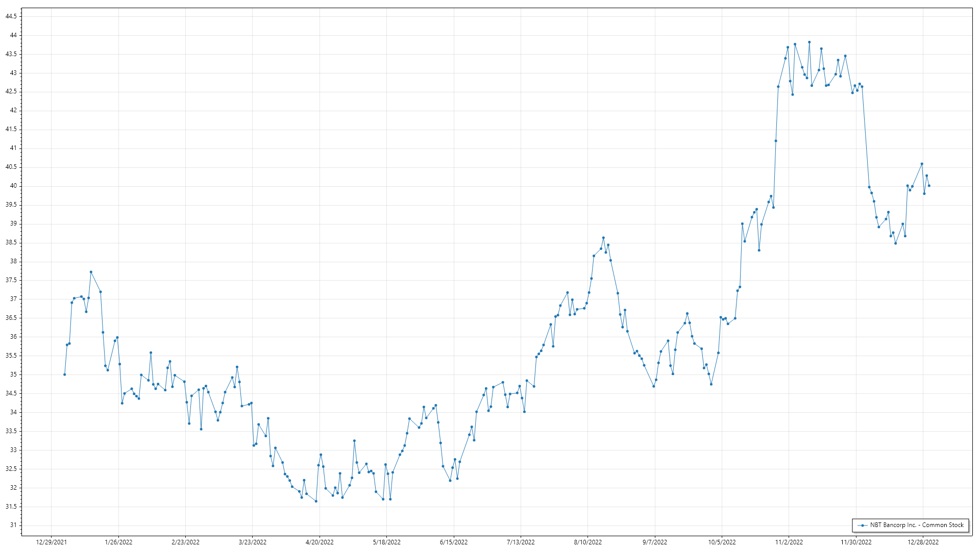Screen dimensions: 980x551
Task: Click the 10/5/2022 date axis label
Action: [x=722, y=542]
